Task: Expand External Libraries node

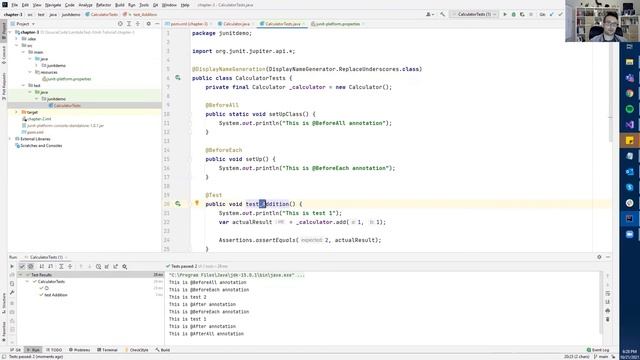Action: tap(10, 139)
